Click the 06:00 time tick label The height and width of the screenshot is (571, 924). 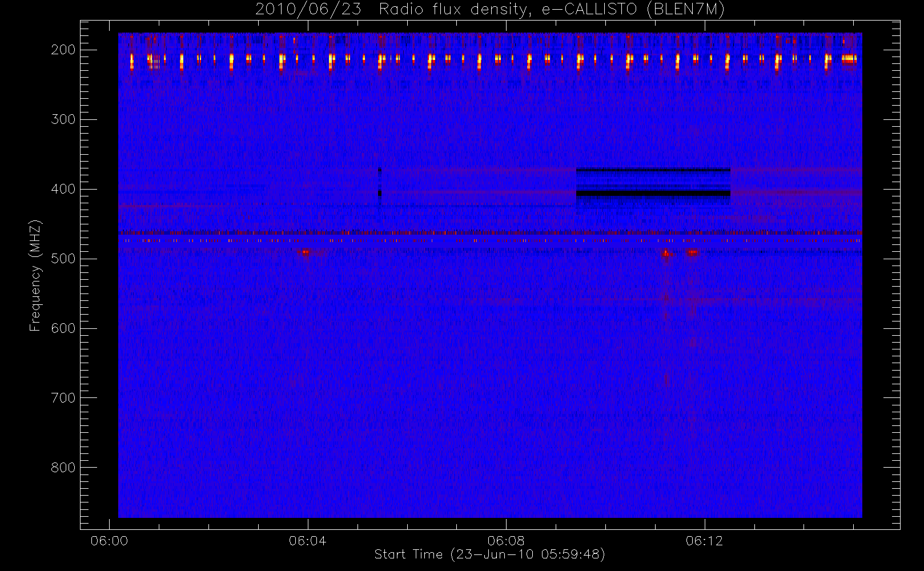click(x=109, y=541)
